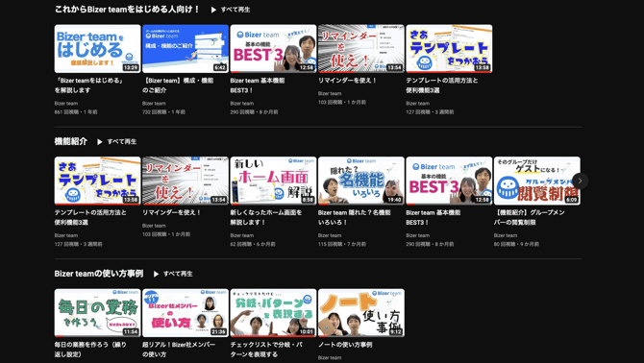Open the 分岐・パターンを表現する thumbnail (10:01)

coord(273,313)
